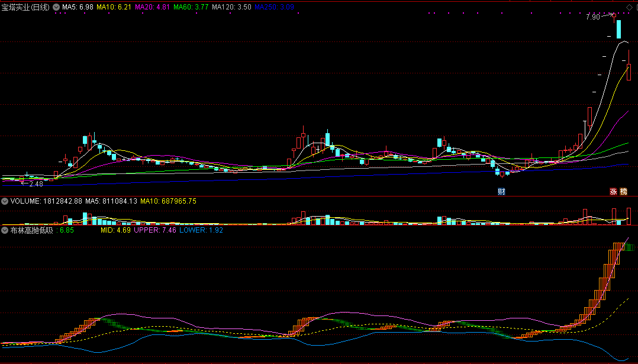Open the red 涨 limit-up marker
The height and width of the screenshot is (364, 638).
[613, 192]
